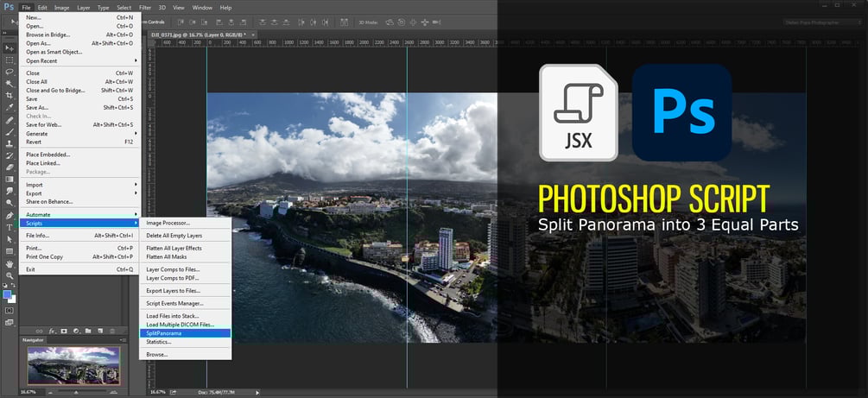
Task: Select the Pen tool
Action: [x=10, y=215]
